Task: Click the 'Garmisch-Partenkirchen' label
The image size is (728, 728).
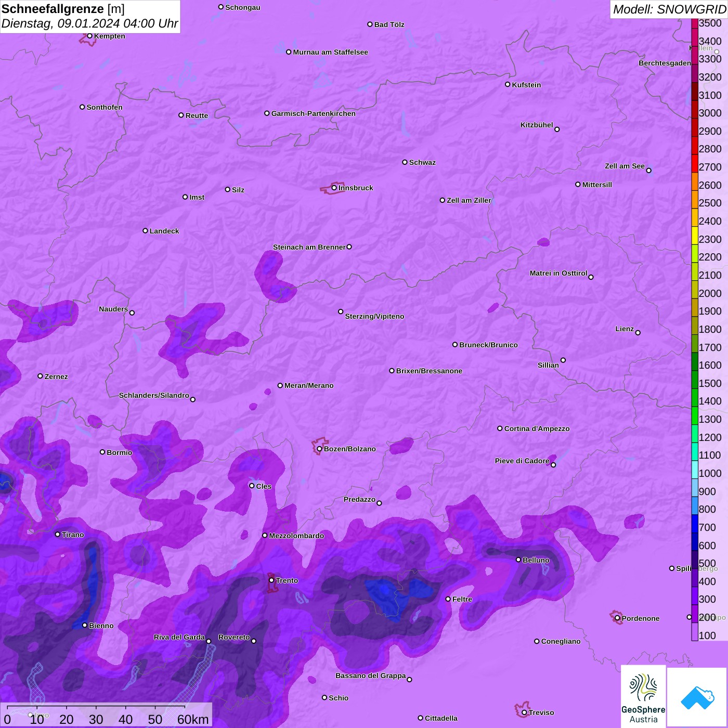Action: pos(314,113)
